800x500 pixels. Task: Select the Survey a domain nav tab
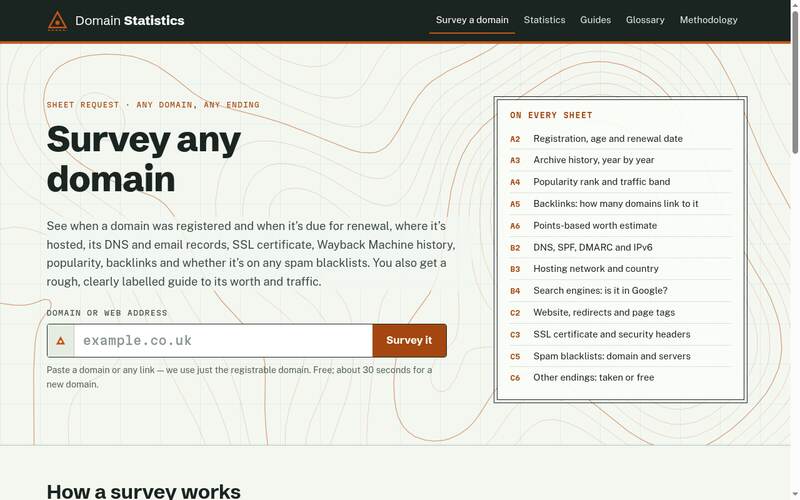pyautogui.click(x=472, y=20)
